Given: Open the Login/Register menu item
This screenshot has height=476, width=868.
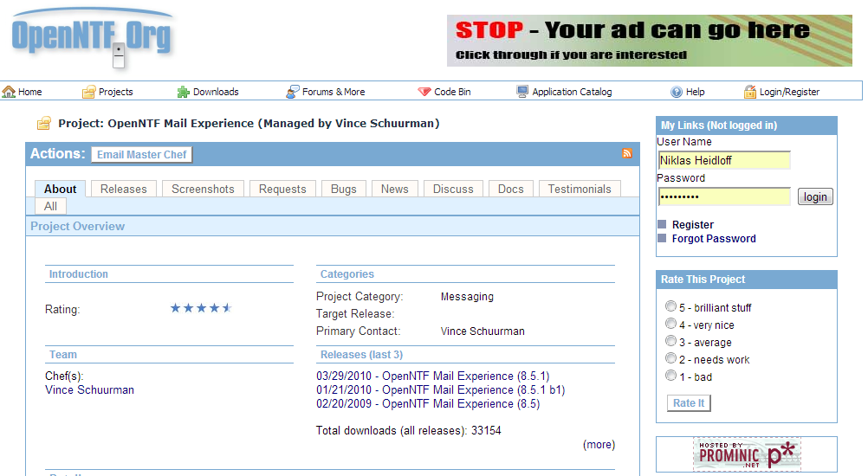Looking at the screenshot, I should pos(789,92).
